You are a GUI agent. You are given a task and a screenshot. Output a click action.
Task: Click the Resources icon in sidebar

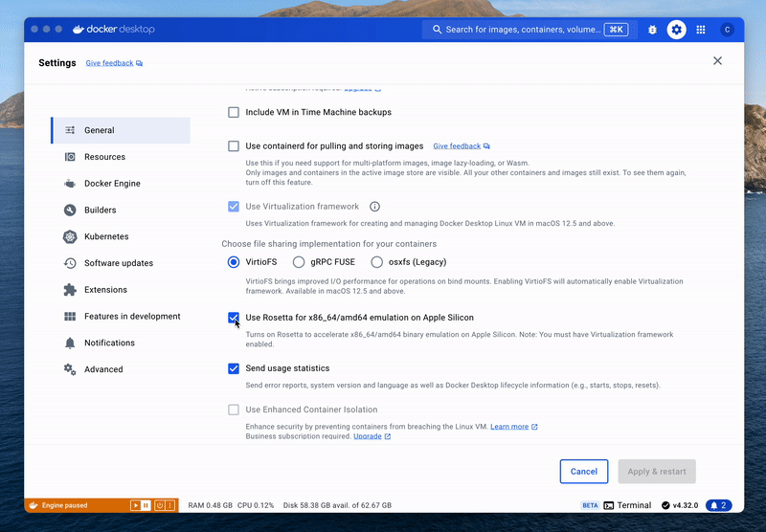(70, 157)
